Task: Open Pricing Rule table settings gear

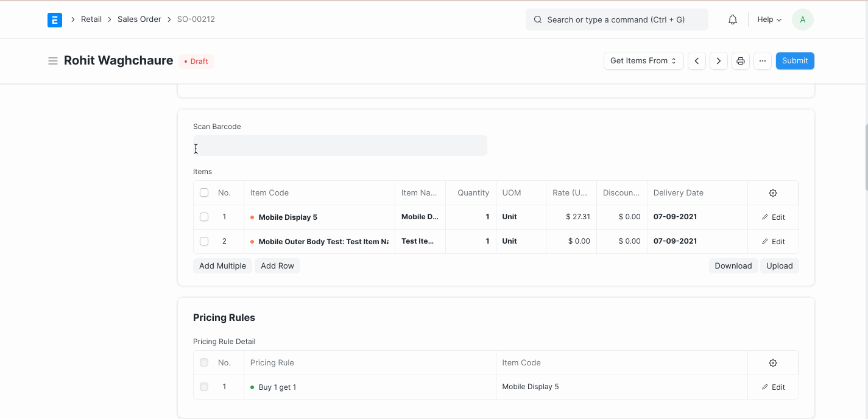Action: point(773,363)
